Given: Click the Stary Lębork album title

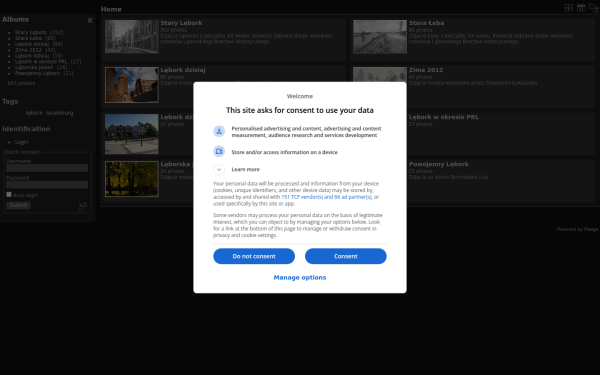Looking at the screenshot, I should [181, 23].
